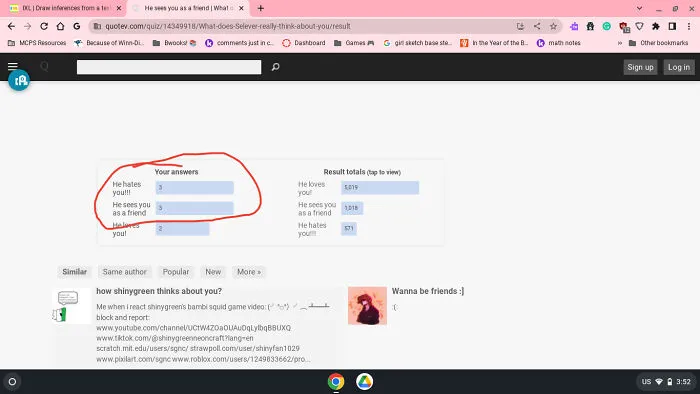Reload the page with the refresh icon
This screenshot has height=394, width=700.
[x=44, y=26]
